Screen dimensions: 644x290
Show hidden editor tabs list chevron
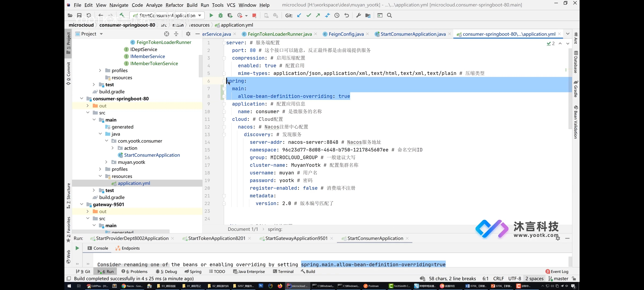coord(568,34)
